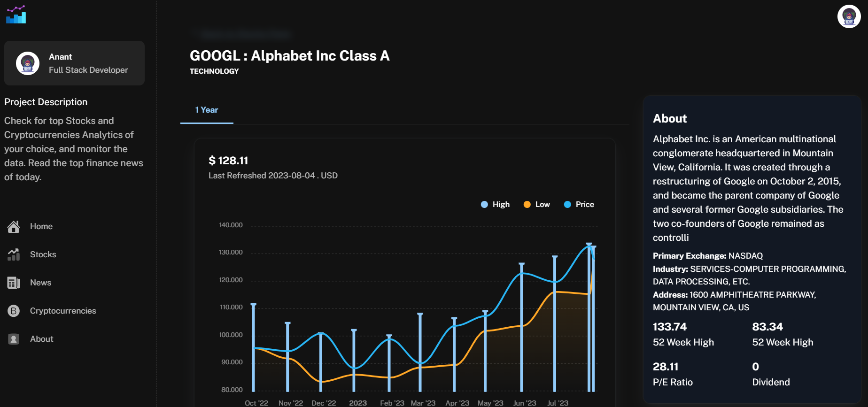868x407 pixels.
Task: Click the Primary Exchange: NASDAQ line
Action: 708,256
